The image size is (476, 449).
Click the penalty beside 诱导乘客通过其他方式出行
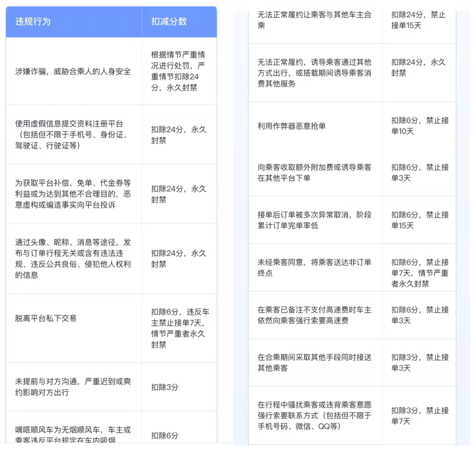point(419,73)
